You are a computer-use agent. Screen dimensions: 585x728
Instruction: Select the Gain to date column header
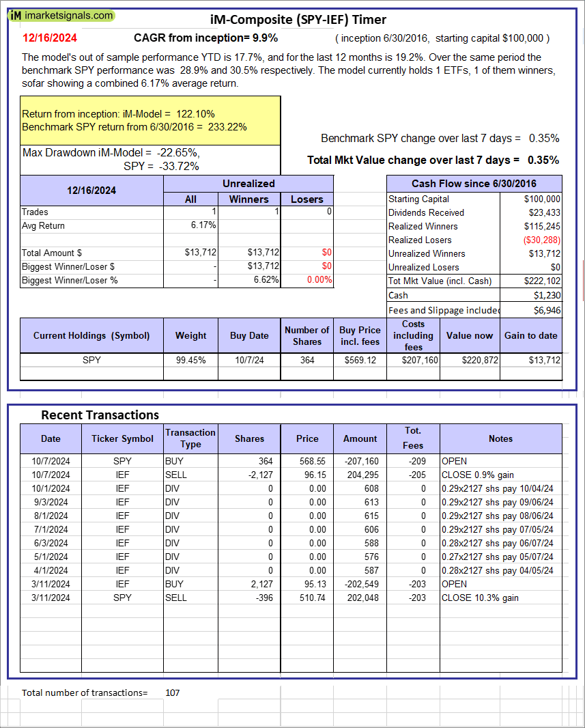pyautogui.click(x=530, y=335)
